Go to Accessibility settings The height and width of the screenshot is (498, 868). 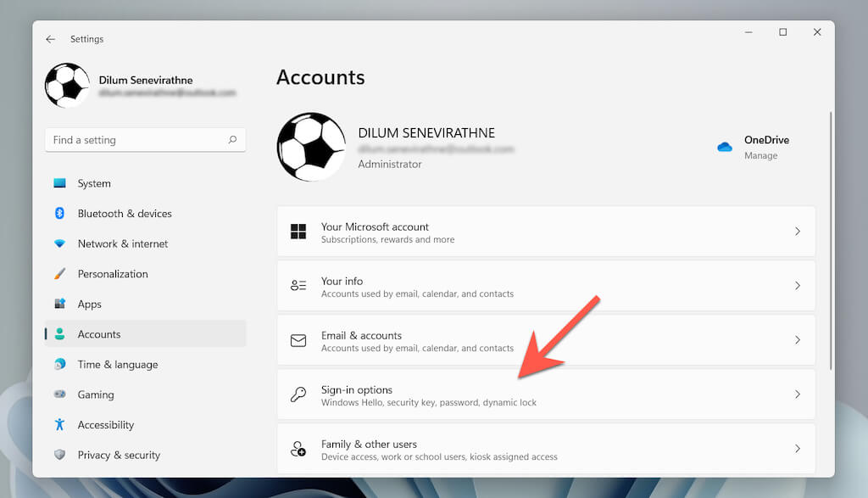[x=146, y=424]
